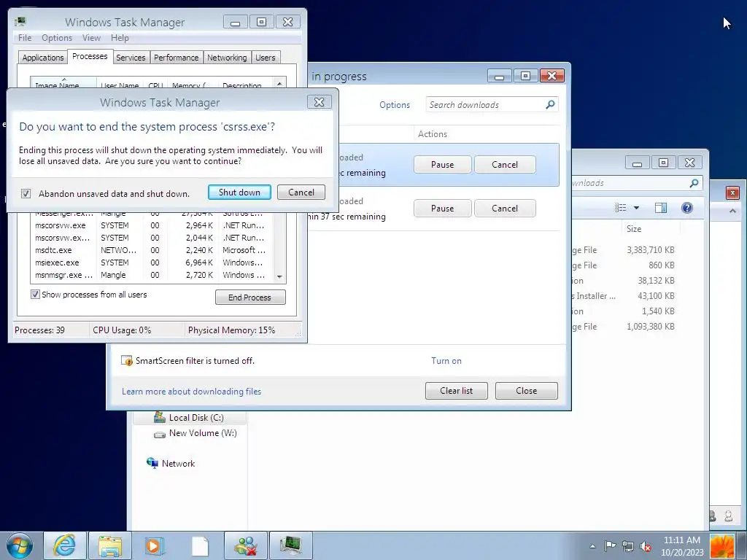The width and height of the screenshot is (747, 560).
Task: Select the msnmsgr.exe process row
Action: click(x=152, y=275)
